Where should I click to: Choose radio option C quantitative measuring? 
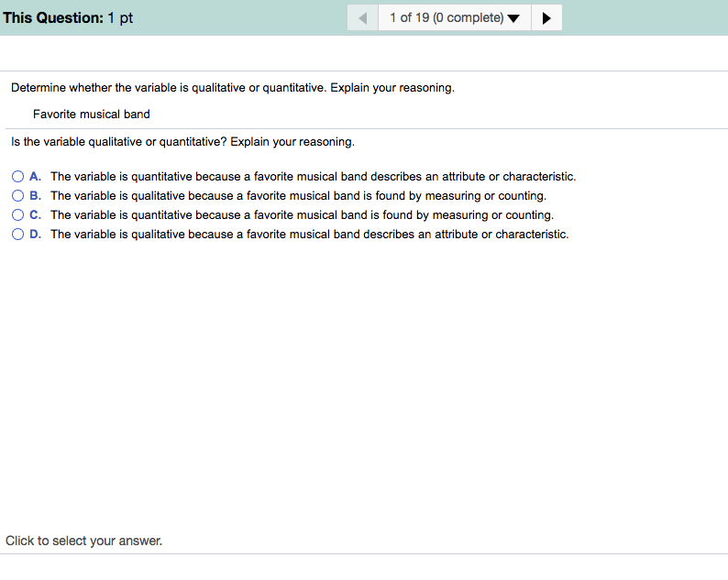click(x=17, y=214)
